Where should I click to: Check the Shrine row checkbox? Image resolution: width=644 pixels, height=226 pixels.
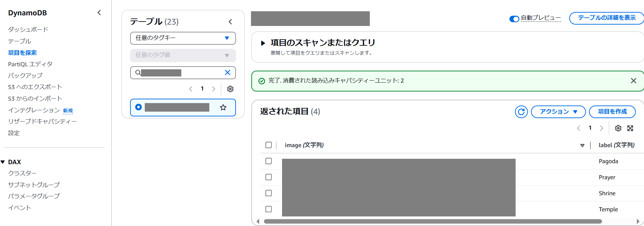coord(269,193)
